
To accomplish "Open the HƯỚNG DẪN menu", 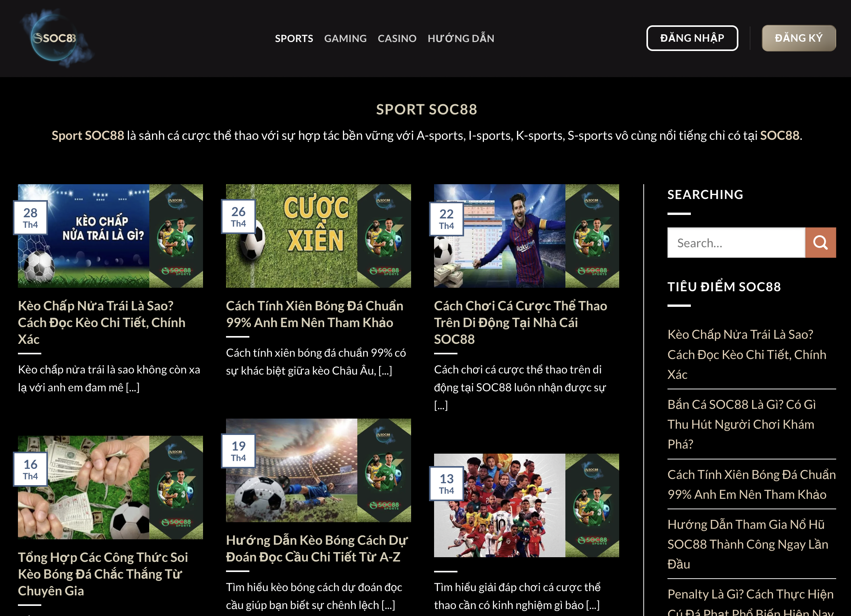I will point(461,38).
